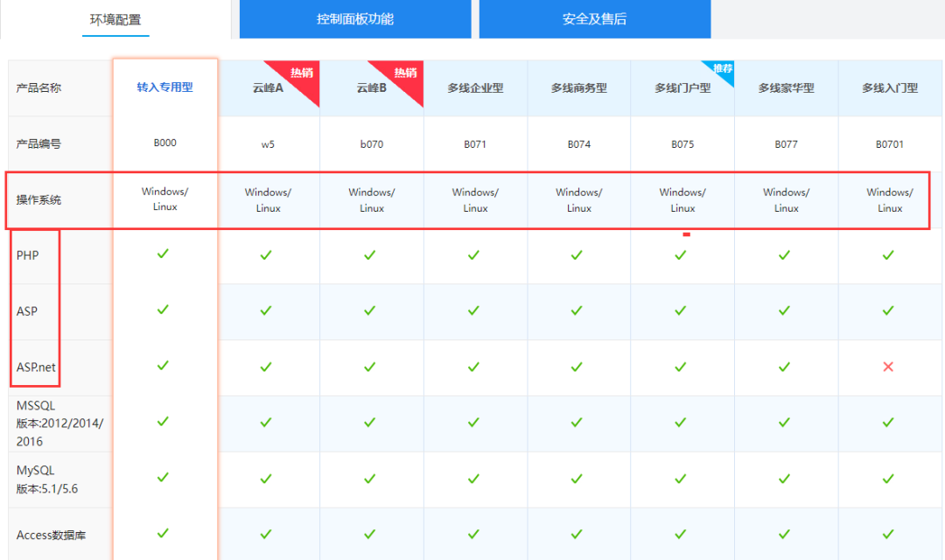The width and height of the screenshot is (945, 560).
Task: Click the MSSQL 版本 row label
Action: [59, 423]
